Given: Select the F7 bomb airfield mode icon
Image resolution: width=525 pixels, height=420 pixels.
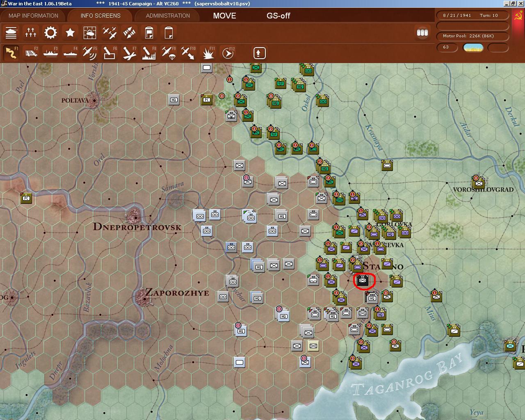Looking at the screenshot, I should pyautogui.click(x=129, y=53).
